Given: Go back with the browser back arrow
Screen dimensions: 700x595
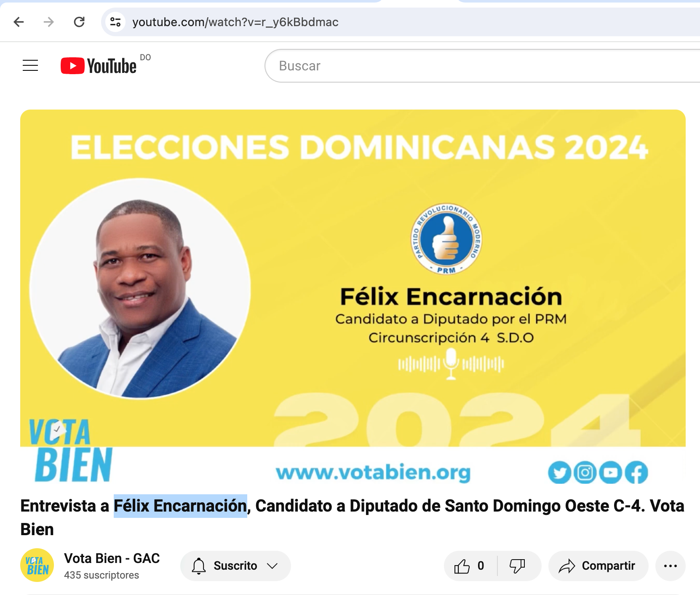Looking at the screenshot, I should pyautogui.click(x=19, y=22).
